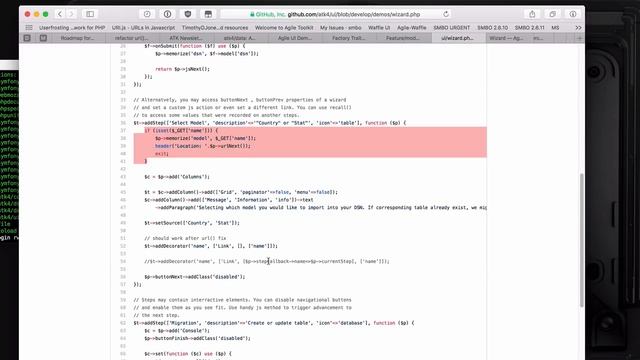
Task: Click the info icon next to tab overview
Action: (x=573, y=14)
